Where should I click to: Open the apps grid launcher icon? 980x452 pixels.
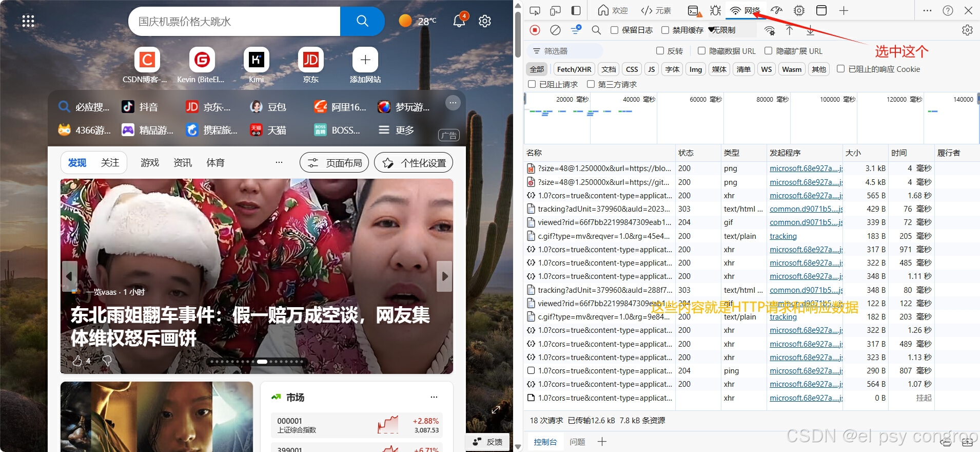pyautogui.click(x=28, y=21)
